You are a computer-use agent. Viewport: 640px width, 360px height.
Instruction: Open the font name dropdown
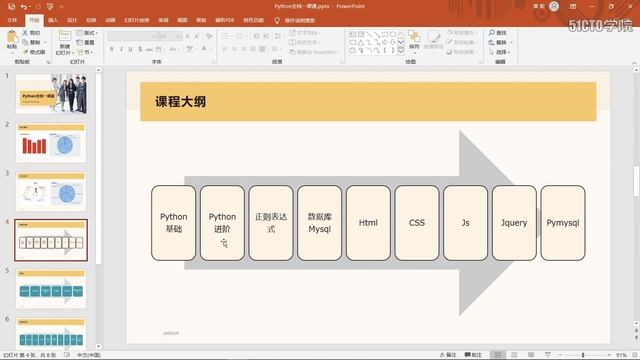pos(154,36)
